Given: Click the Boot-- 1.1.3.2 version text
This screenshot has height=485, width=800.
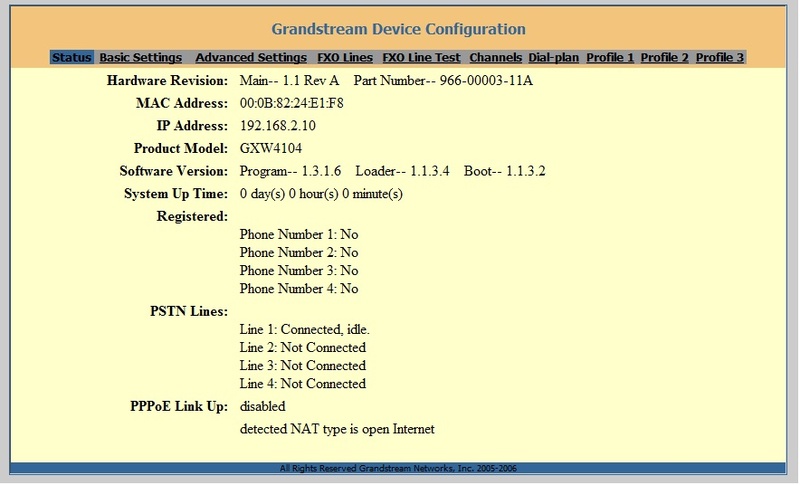Looking at the screenshot, I should click(504, 171).
